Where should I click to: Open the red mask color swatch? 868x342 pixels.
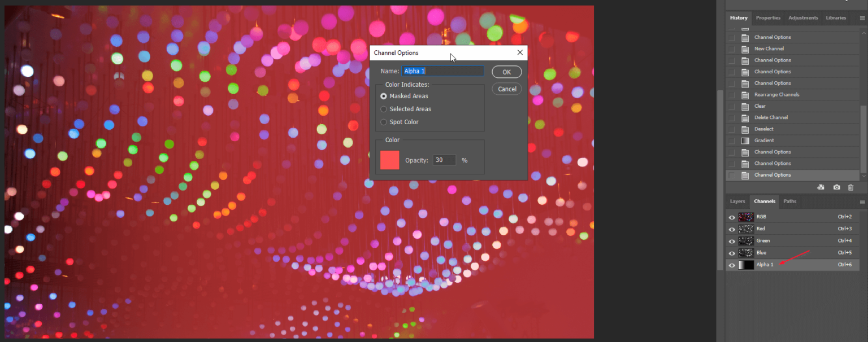[390, 160]
